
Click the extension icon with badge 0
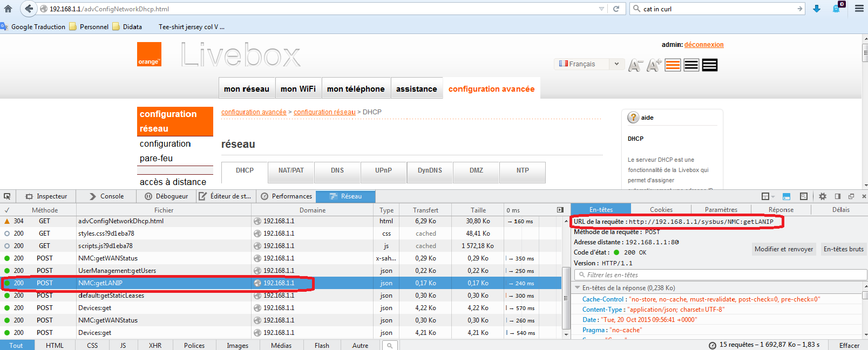(x=837, y=8)
